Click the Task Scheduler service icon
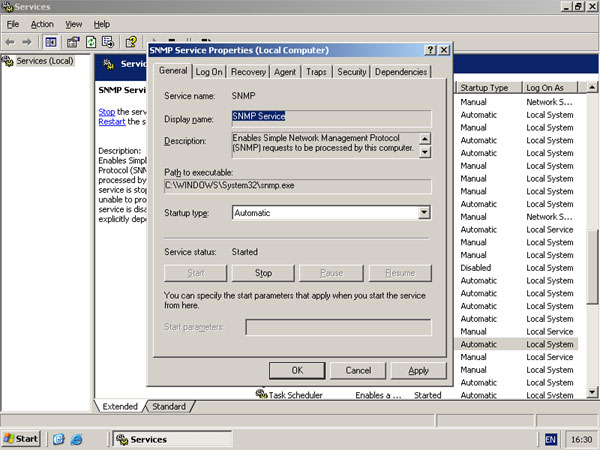Viewport: 600px width, 450px height. tap(261, 394)
